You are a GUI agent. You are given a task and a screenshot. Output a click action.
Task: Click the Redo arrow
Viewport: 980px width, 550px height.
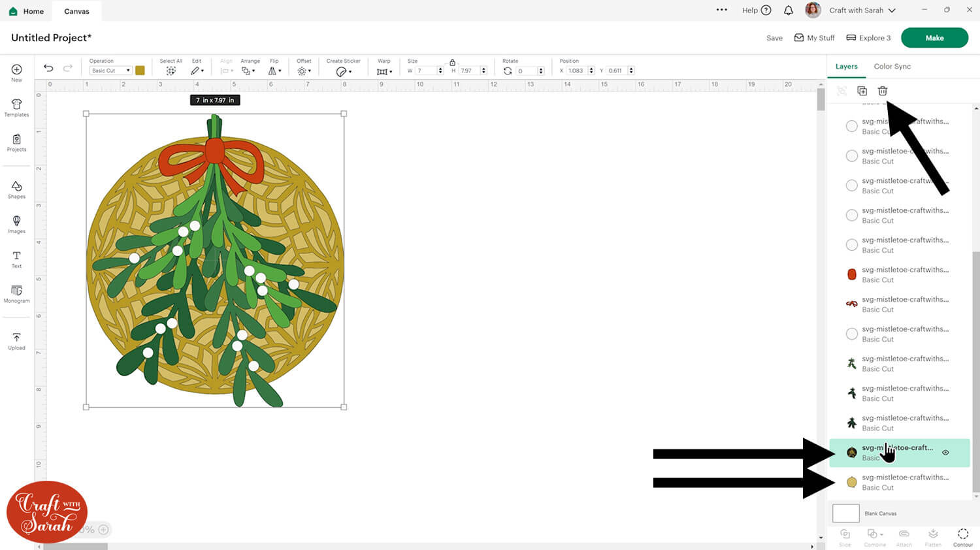click(68, 68)
